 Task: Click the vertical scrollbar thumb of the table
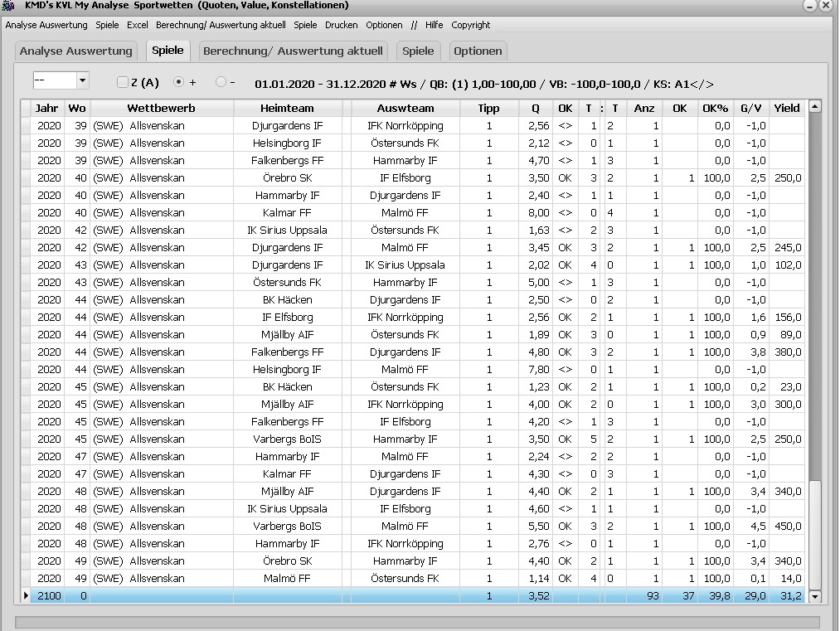pyautogui.click(x=814, y=534)
